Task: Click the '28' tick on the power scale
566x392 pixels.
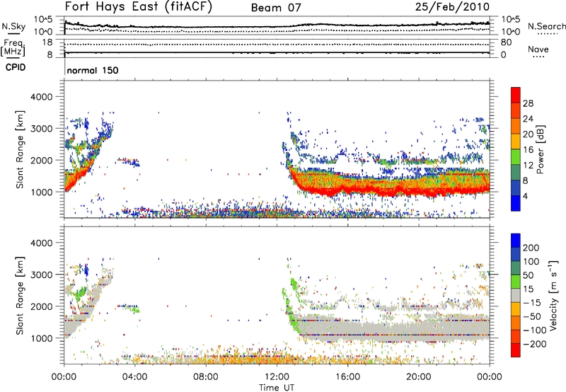Action: (528, 103)
